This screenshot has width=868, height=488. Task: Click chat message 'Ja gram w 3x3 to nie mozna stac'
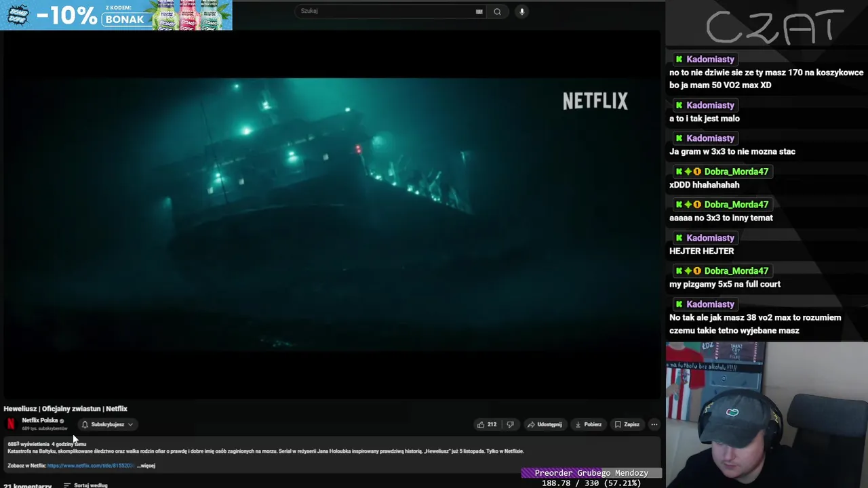coord(732,151)
